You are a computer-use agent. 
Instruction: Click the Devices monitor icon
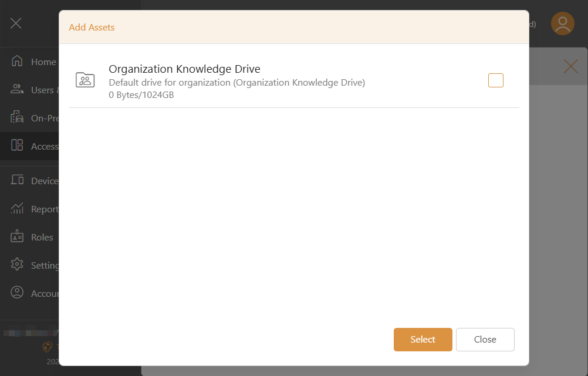pyautogui.click(x=17, y=179)
